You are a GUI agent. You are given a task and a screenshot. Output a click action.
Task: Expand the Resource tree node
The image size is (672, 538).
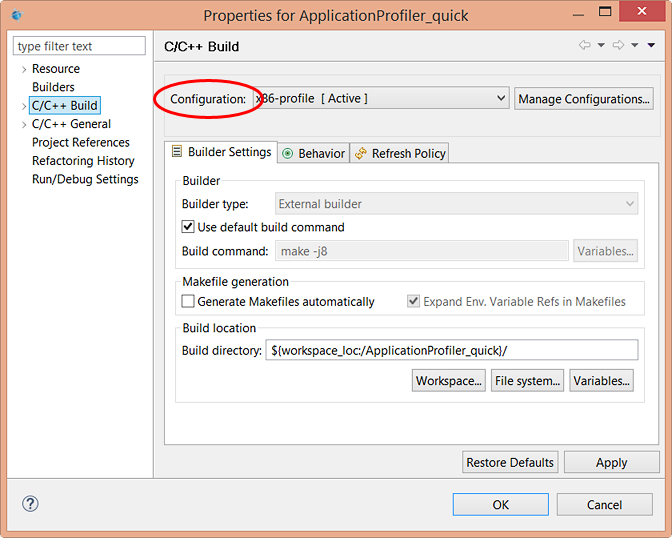click(23, 69)
